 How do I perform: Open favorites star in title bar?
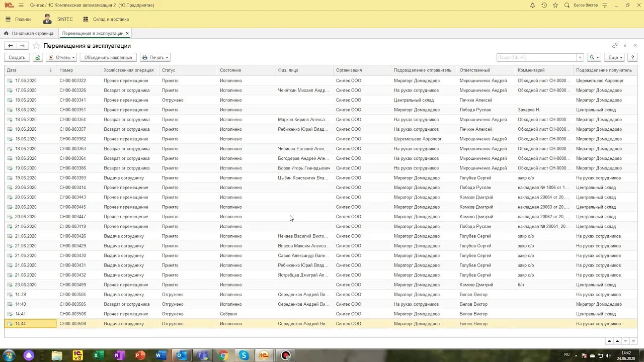(555, 5)
